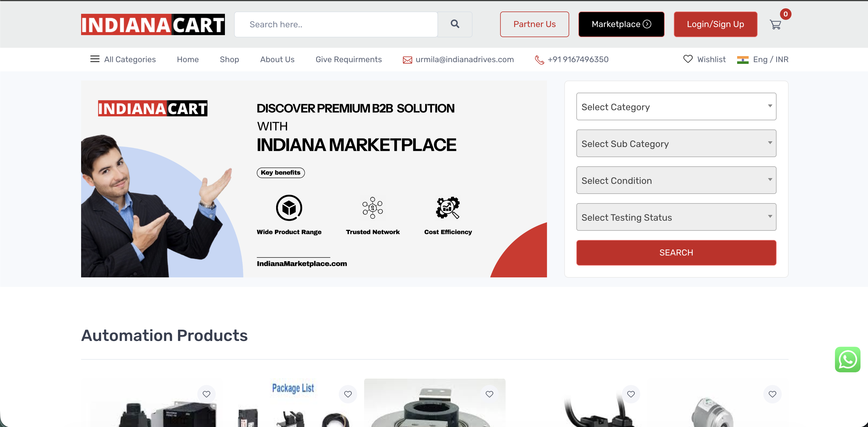Click the search magnifier icon

click(x=454, y=24)
